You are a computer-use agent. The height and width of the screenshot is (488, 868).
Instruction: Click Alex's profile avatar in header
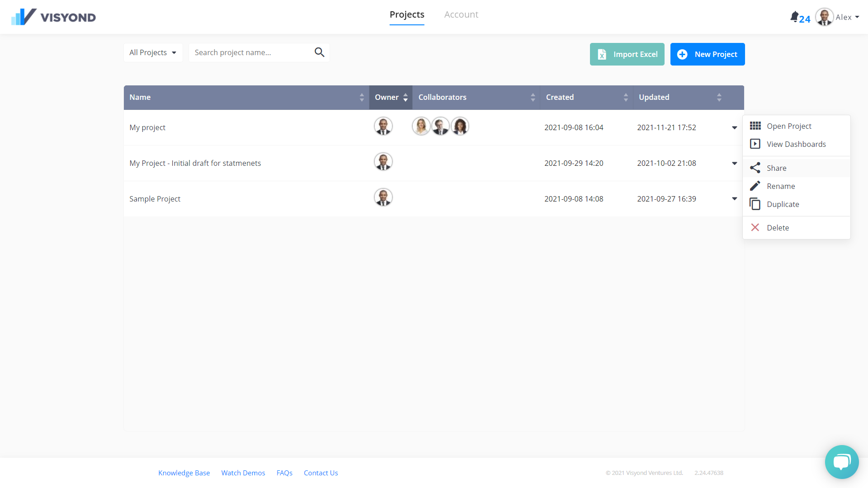point(824,17)
